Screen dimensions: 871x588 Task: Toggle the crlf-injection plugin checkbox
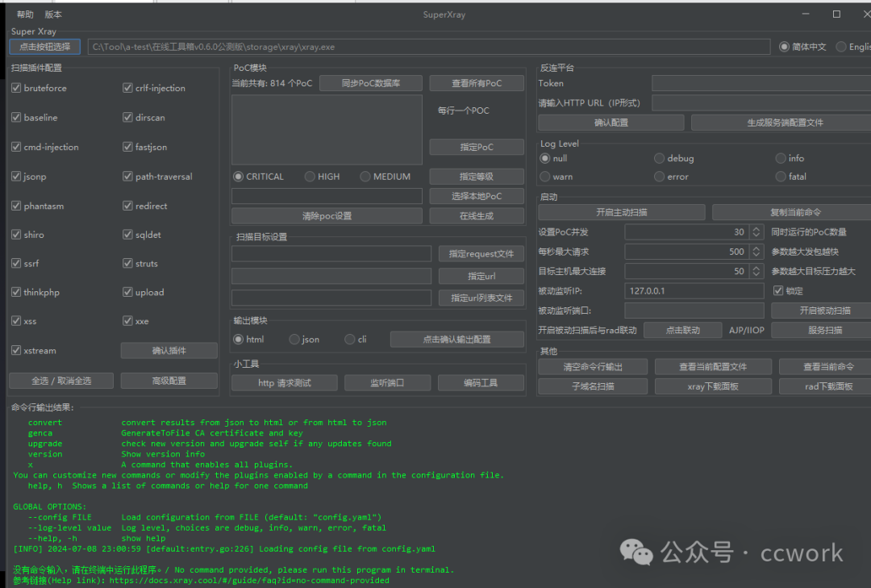(127, 88)
